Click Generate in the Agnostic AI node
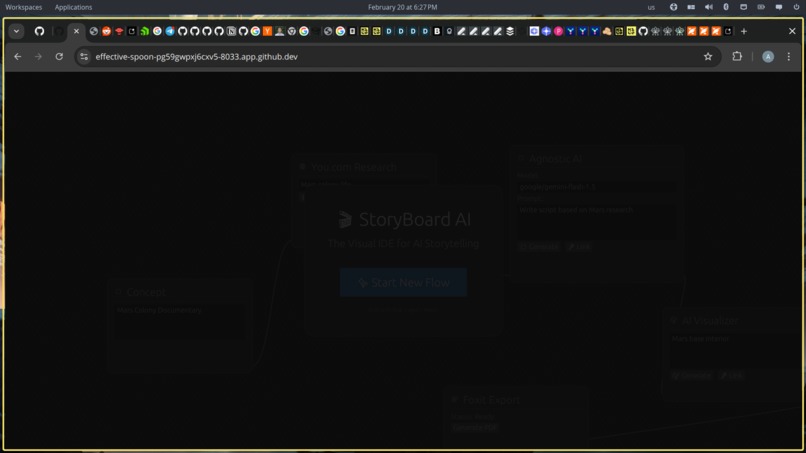Image resolution: width=806 pixels, height=453 pixels. 539,247
